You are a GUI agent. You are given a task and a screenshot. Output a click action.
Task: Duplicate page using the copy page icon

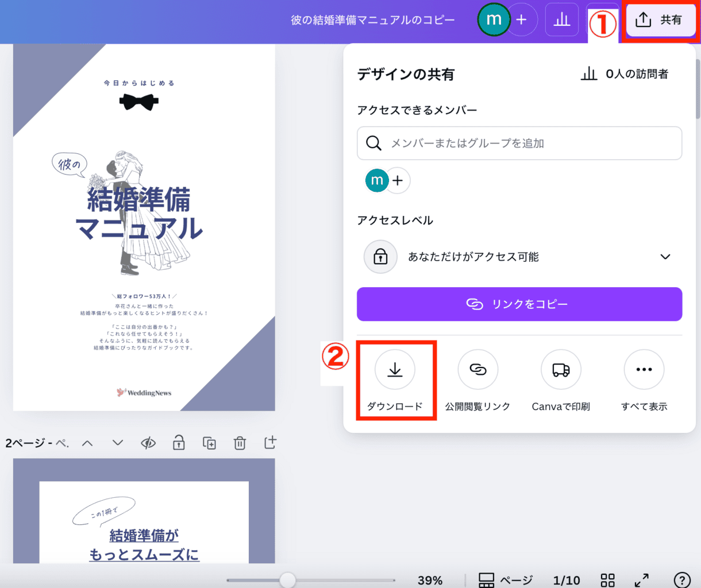pos(209,443)
